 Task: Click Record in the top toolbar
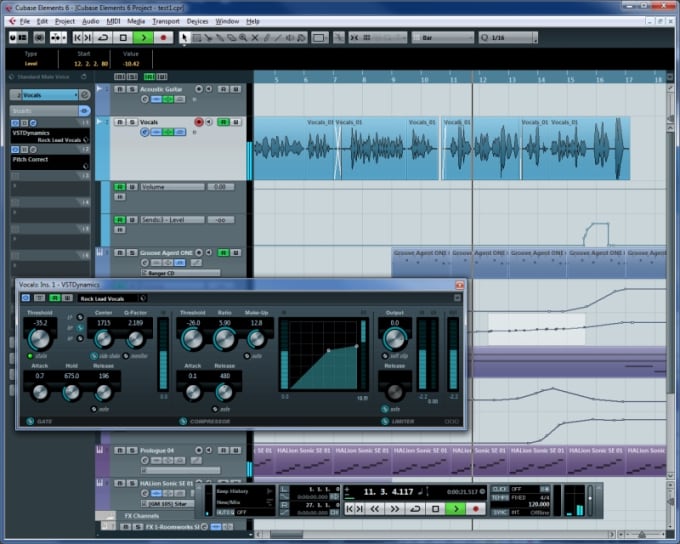[x=163, y=38]
